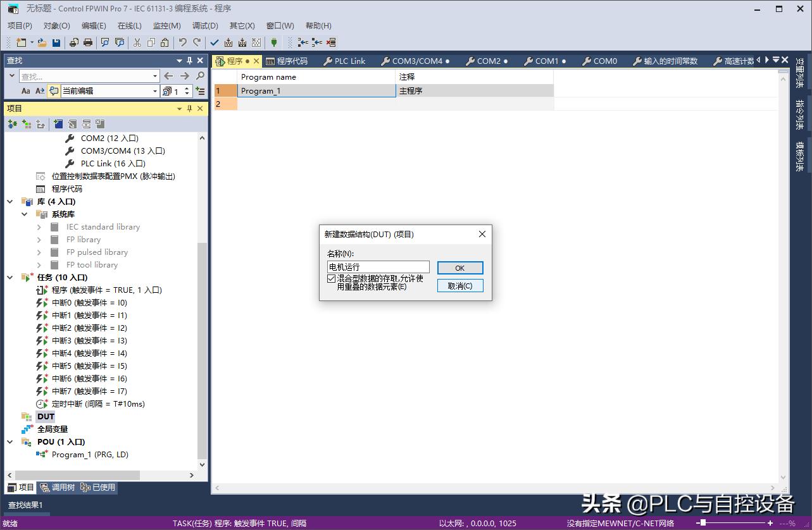The width and height of the screenshot is (812, 530).
Task: Click the Undo icon in the toolbar
Action: click(184, 42)
